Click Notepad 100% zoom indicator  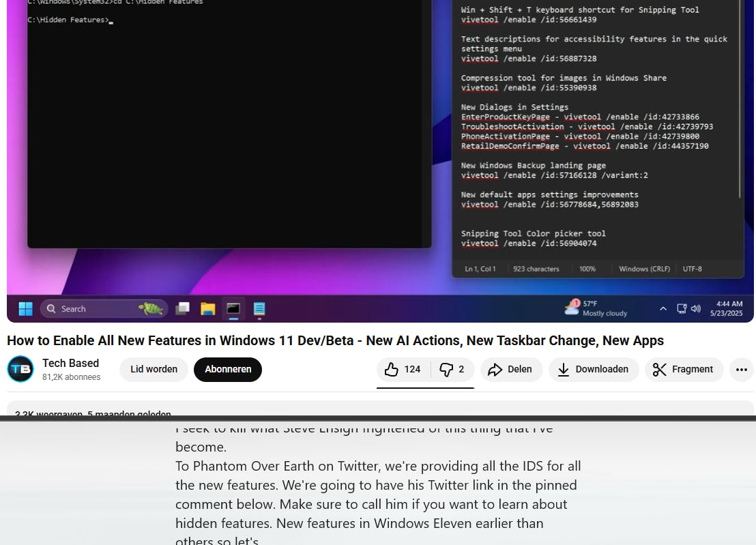pos(587,269)
